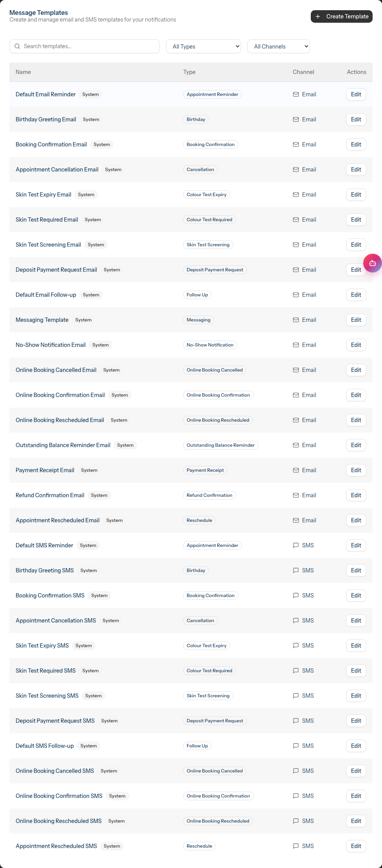Open the All Types dropdown

click(204, 46)
